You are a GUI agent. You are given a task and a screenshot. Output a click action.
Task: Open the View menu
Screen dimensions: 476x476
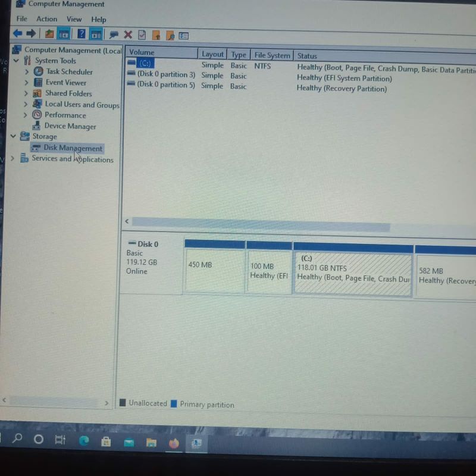click(x=74, y=19)
